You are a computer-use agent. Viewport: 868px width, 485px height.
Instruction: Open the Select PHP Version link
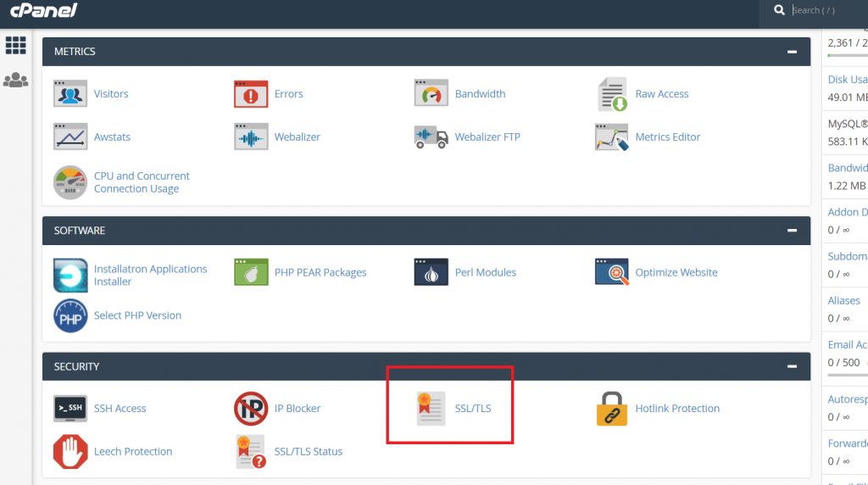click(138, 315)
